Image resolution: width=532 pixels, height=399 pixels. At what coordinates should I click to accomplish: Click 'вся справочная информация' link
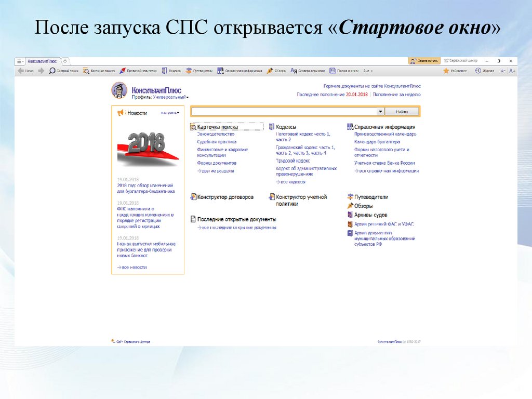387,171
